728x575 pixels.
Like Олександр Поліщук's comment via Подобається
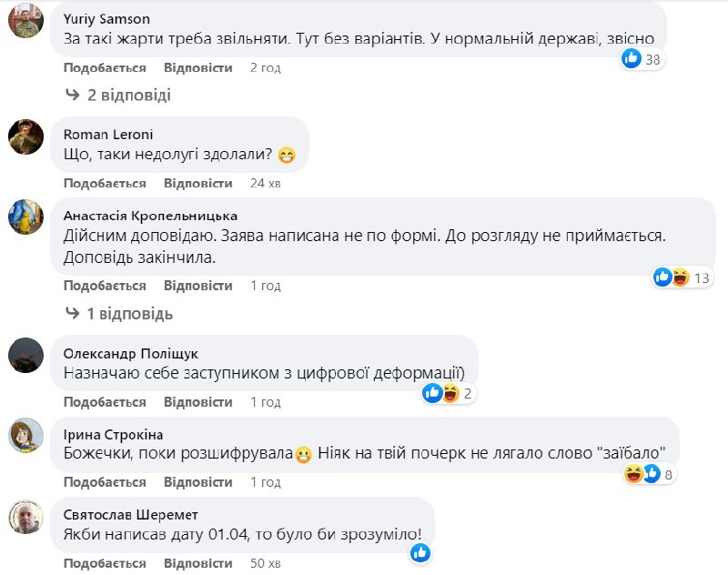(105, 402)
